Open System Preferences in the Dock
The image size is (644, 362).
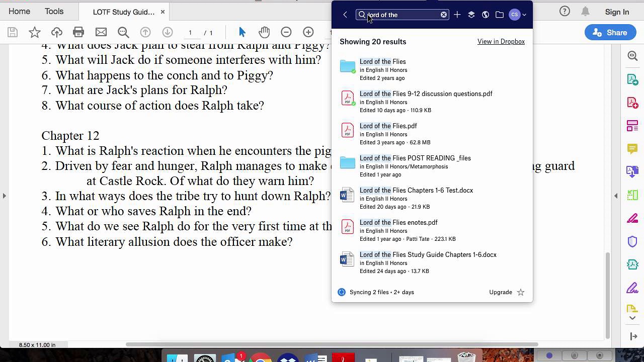click(205, 358)
